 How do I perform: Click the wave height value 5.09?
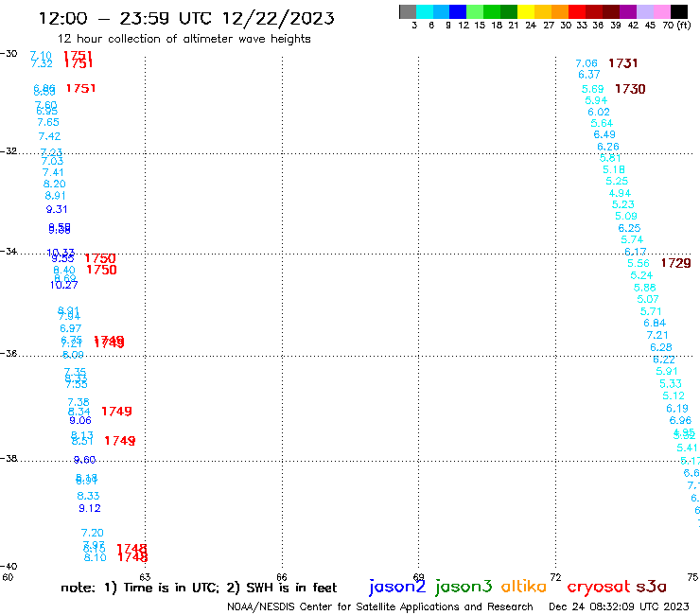click(x=626, y=216)
